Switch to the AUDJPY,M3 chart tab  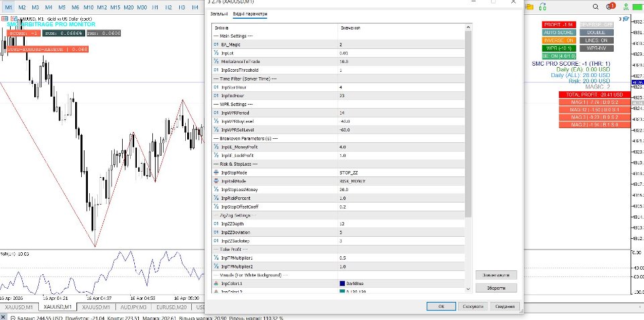(133, 307)
